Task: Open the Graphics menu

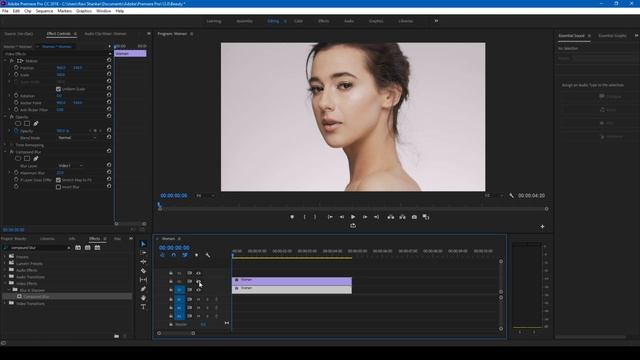Action: pos(84,11)
